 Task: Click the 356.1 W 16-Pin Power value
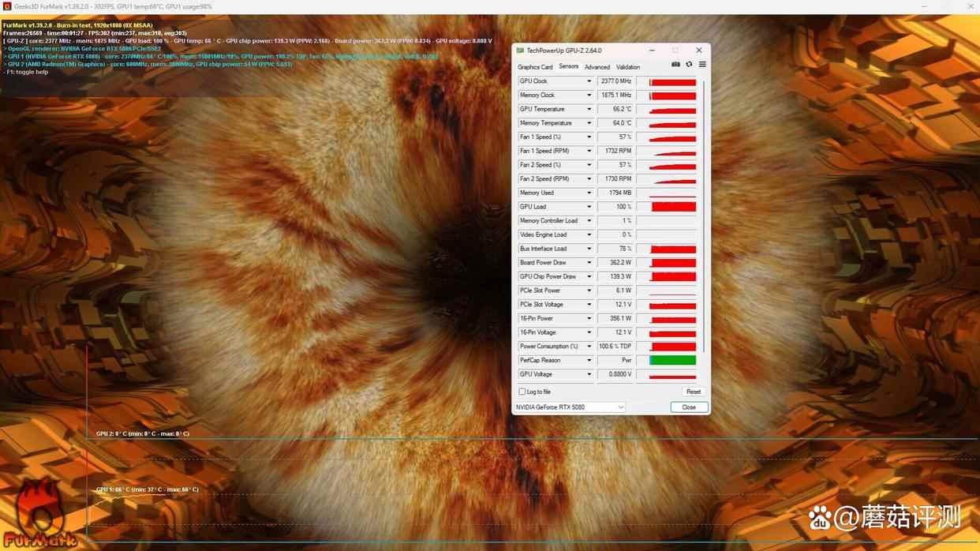(x=615, y=318)
